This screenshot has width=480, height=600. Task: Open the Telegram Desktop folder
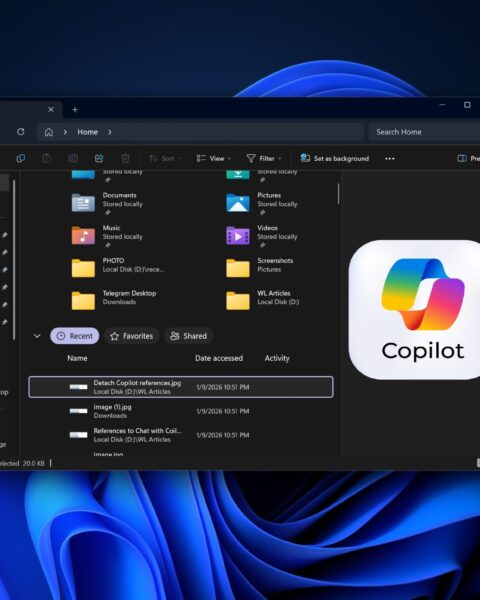coord(114,300)
